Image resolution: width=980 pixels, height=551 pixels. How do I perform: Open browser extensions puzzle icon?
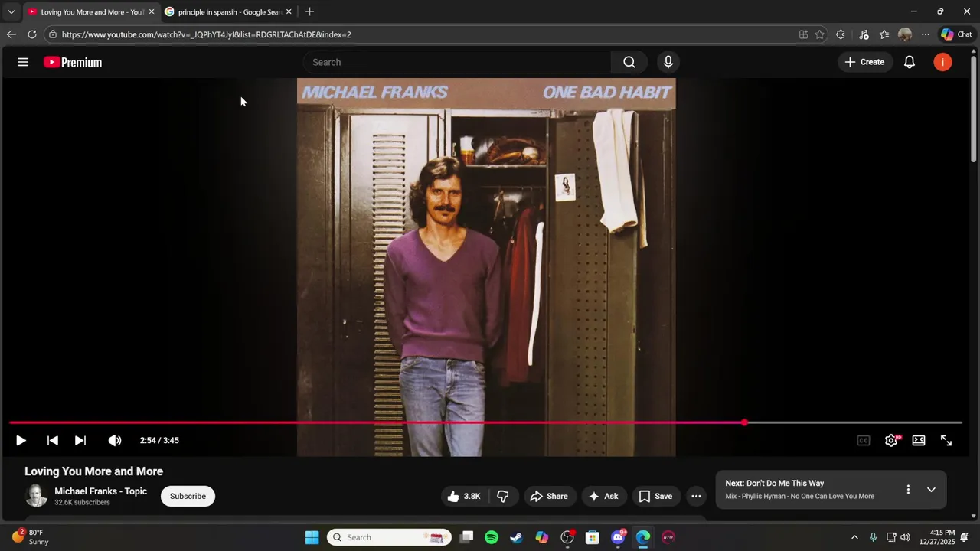tap(841, 34)
